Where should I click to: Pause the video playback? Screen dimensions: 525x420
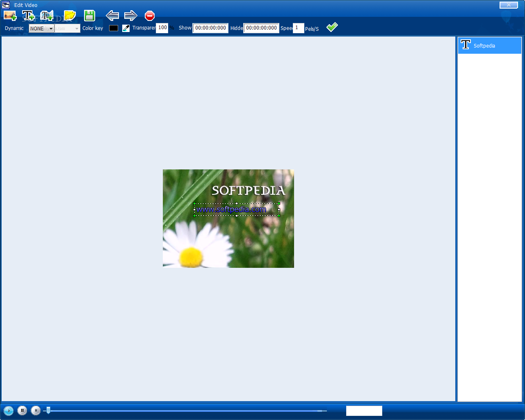point(22,410)
